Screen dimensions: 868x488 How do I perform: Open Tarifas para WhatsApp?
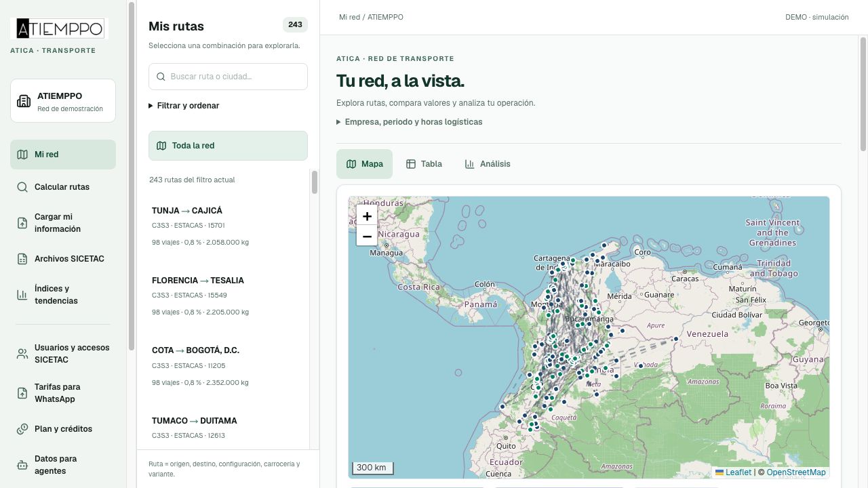point(63,393)
